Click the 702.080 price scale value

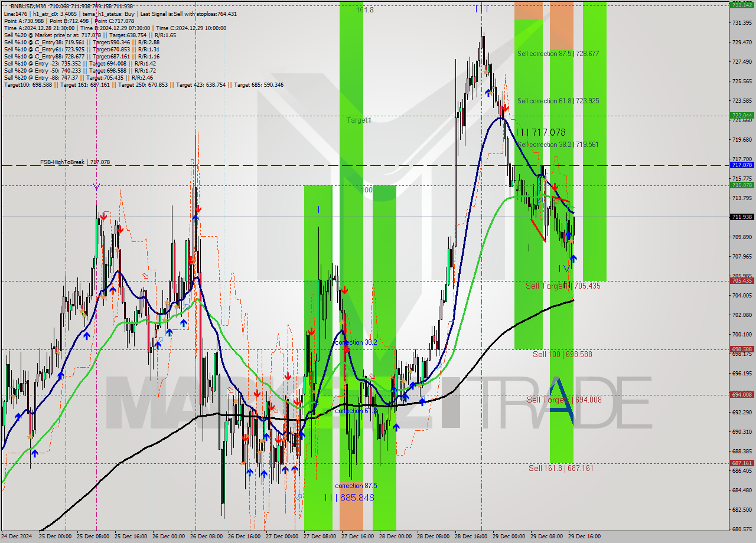(742, 315)
